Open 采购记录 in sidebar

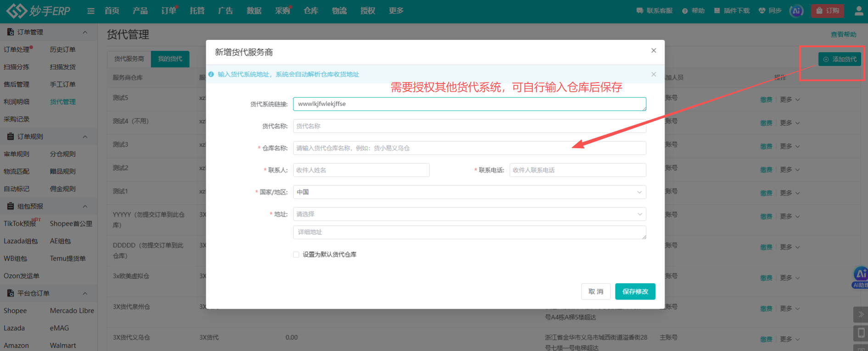(x=17, y=119)
